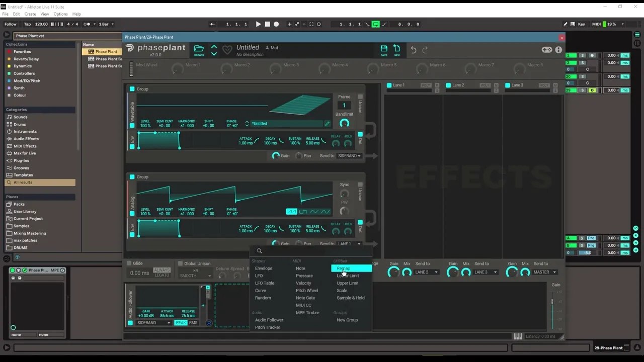
Task: Enable the Glide checkbox
Action: click(x=129, y=263)
